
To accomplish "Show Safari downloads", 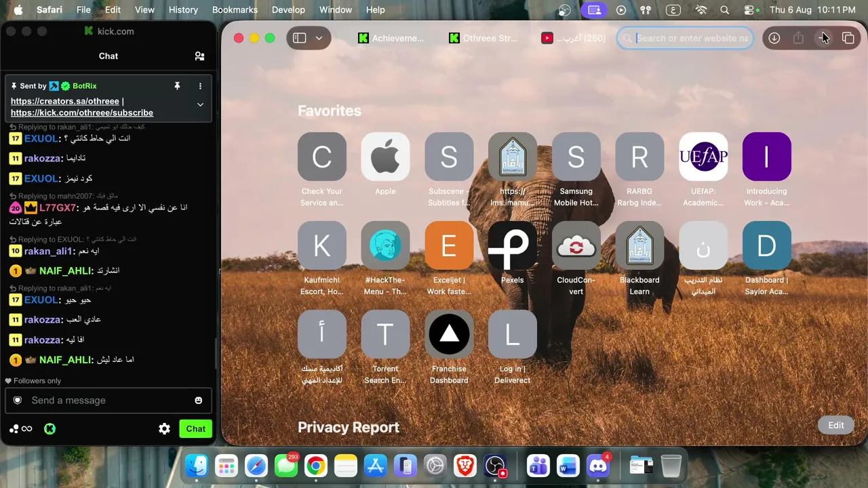I will [774, 38].
